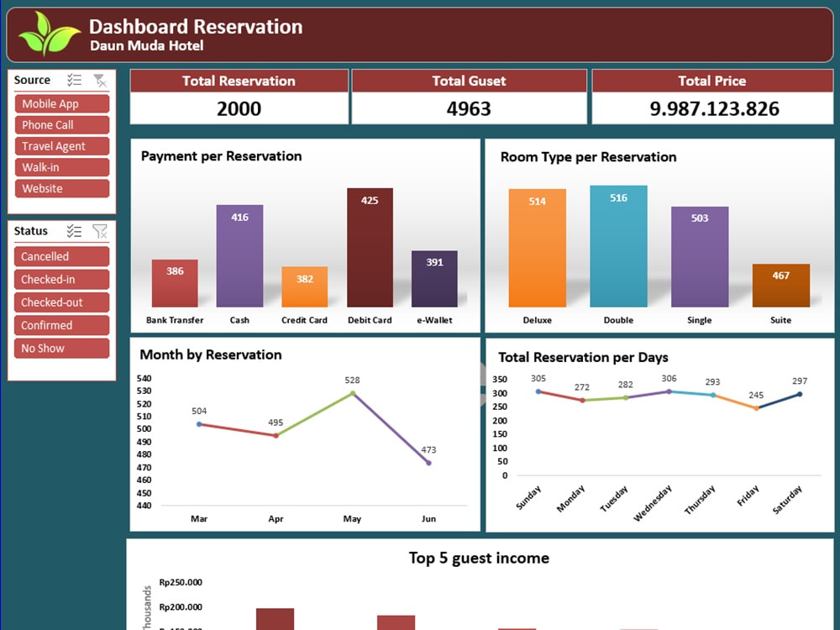840x630 pixels.
Task: Click the Room Type per Reservation title
Action: 588,157
